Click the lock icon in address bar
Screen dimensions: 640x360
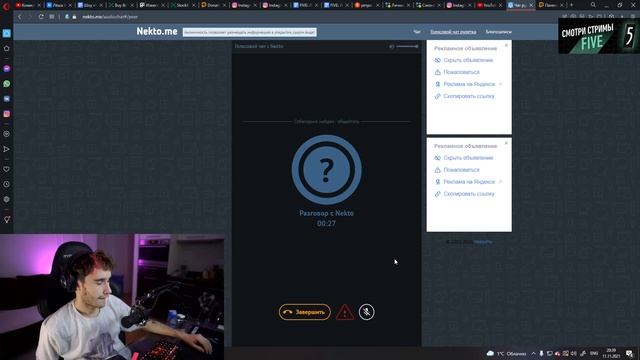point(74,17)
